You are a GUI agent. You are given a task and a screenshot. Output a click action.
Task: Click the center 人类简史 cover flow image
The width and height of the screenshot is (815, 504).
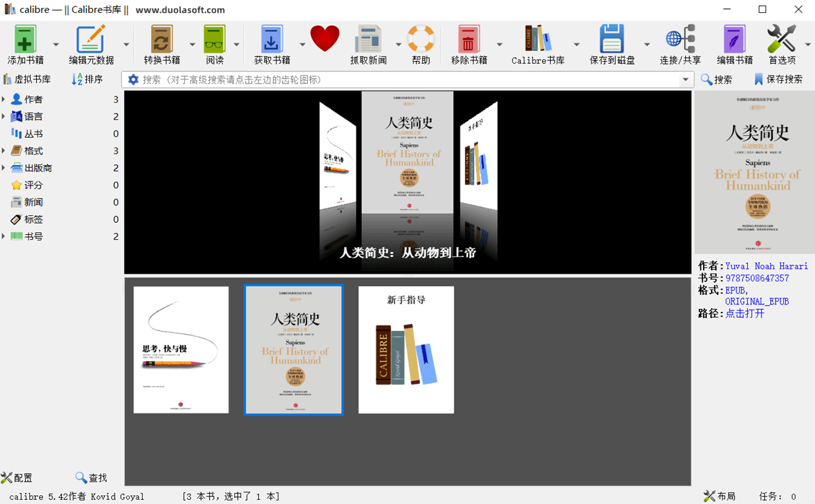[407, 153]
